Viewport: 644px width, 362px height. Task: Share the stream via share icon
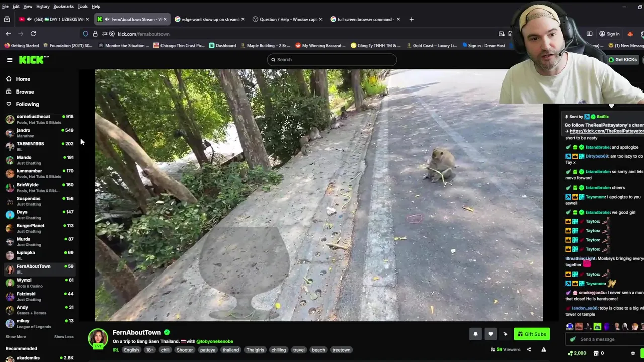[529, 350]
